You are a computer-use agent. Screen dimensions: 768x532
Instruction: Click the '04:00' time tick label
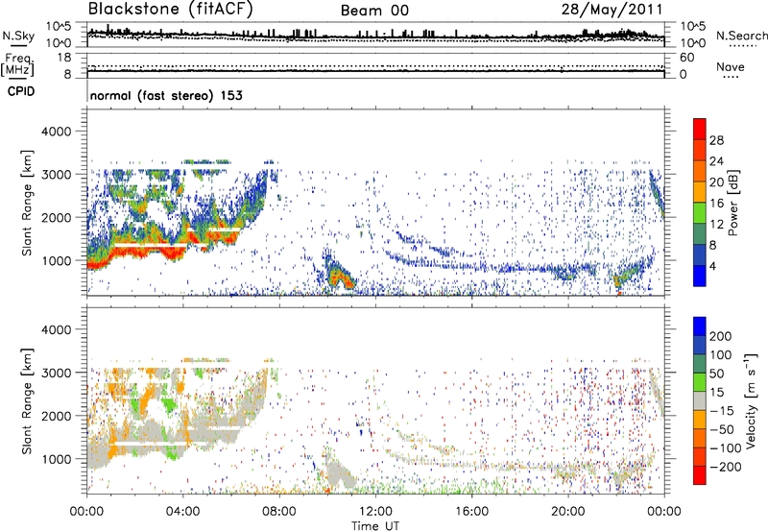pos(182,512)
